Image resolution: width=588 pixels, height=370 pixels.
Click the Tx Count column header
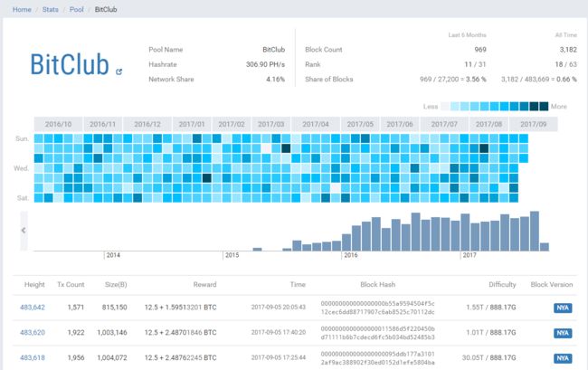click(71, 285)
